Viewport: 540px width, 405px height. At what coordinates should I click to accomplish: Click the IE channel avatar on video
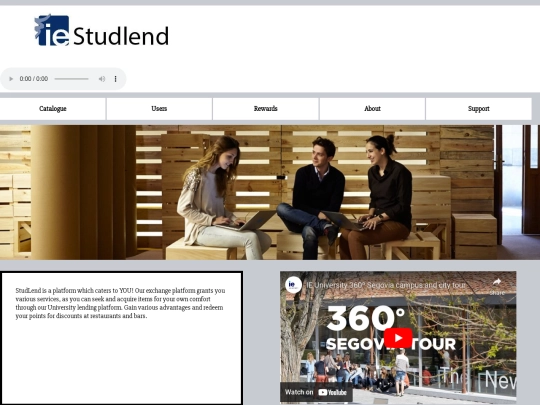coord(293,285)
